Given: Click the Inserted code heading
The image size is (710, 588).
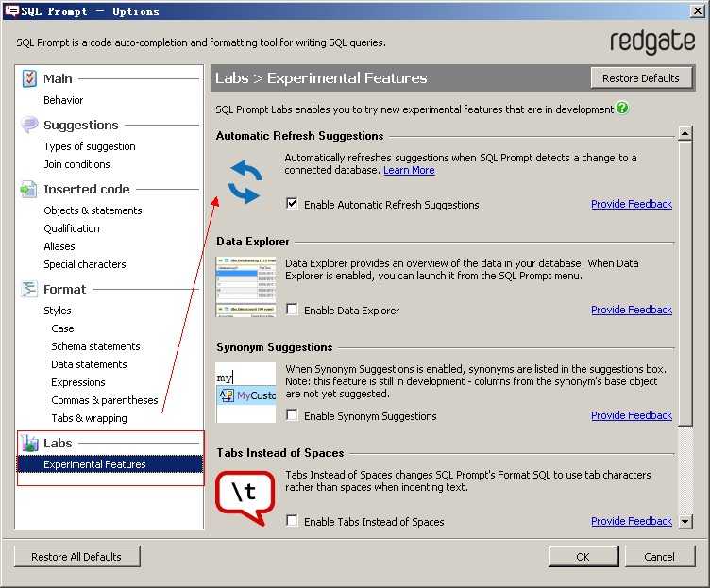Looking at the screenshot, I should pyautogui.click(x=87, y=189).
